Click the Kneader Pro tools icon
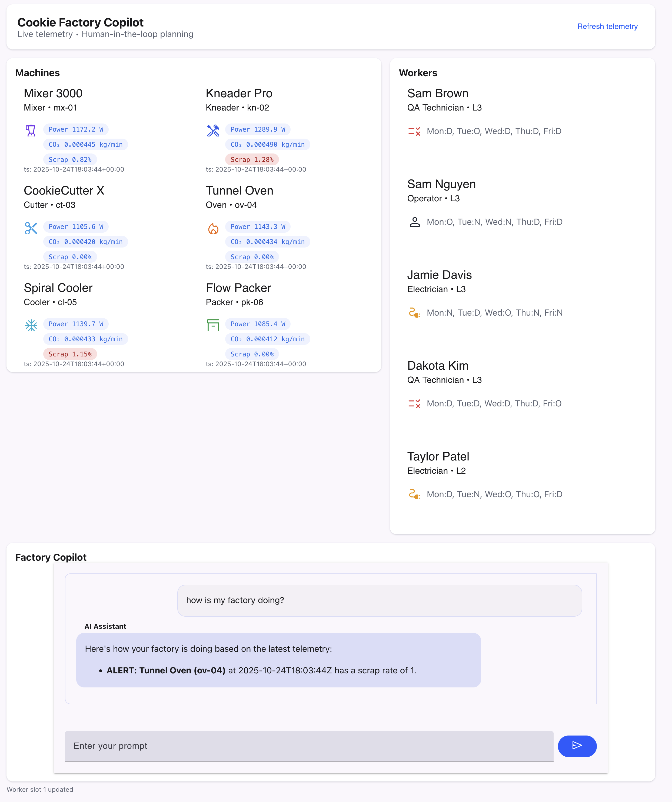The width and height of the screenshot is (672, 802). (213, 131)
